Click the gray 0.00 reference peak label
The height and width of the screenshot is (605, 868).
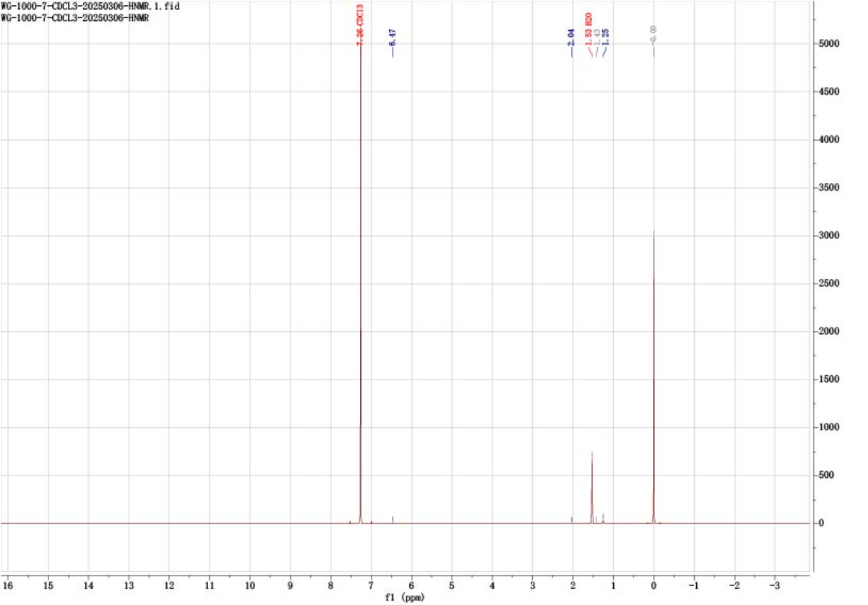tap(654, 33)
